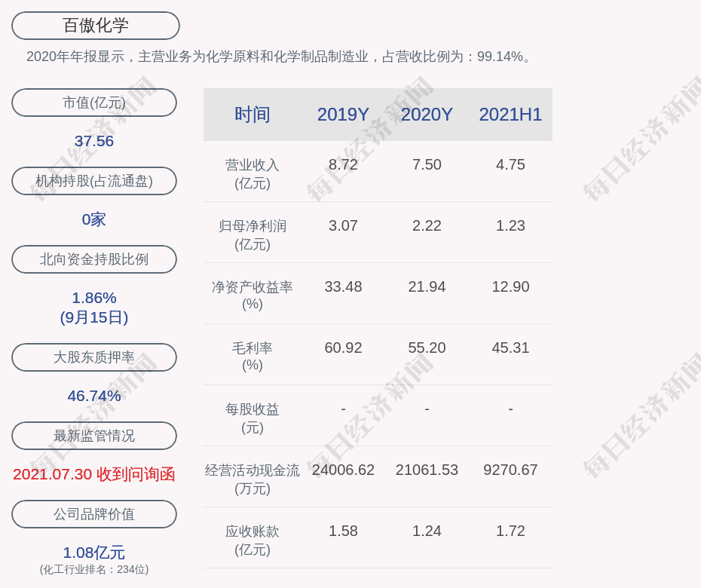The width and height of the screenshot is (701, 588).
Task: Click the 2019Y column header
Action: 343,115
